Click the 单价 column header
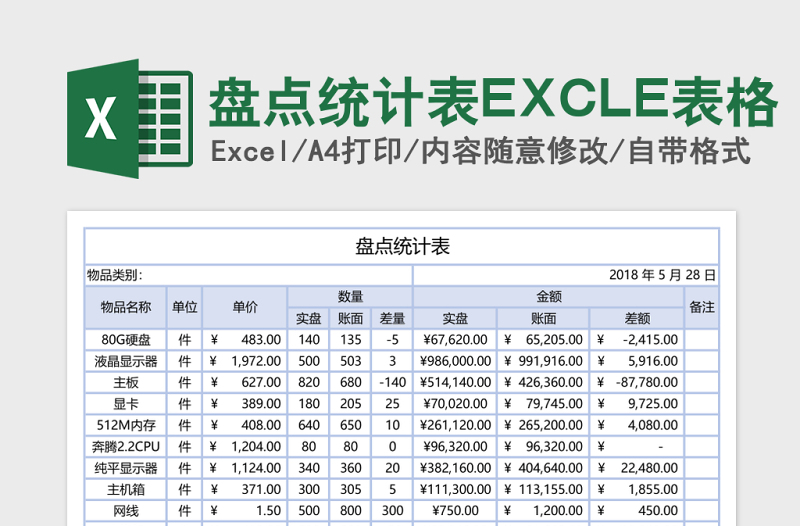Viewport: 800px width, 526px height. [x=245, y=307]
